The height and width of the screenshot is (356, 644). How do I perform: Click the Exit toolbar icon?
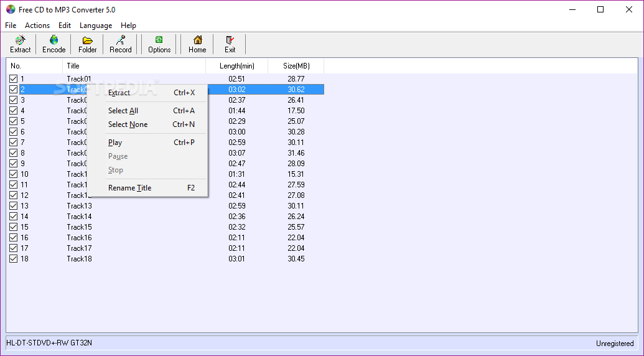(230, 44)
